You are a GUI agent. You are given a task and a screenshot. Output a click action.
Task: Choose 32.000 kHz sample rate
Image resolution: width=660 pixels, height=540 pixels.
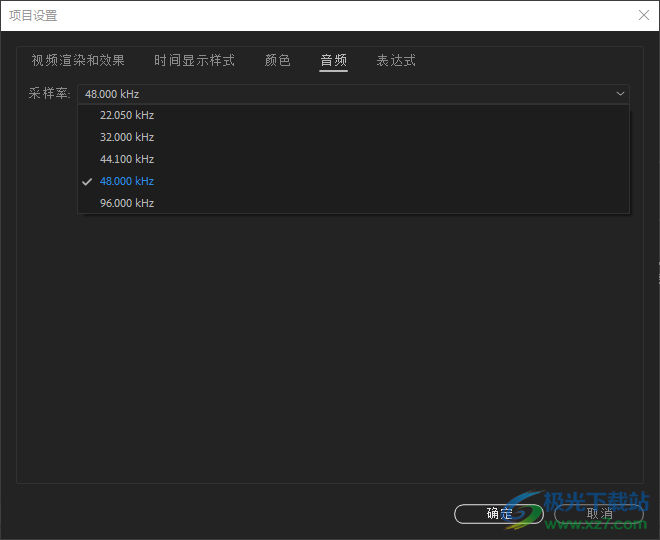tap(353, 137)
